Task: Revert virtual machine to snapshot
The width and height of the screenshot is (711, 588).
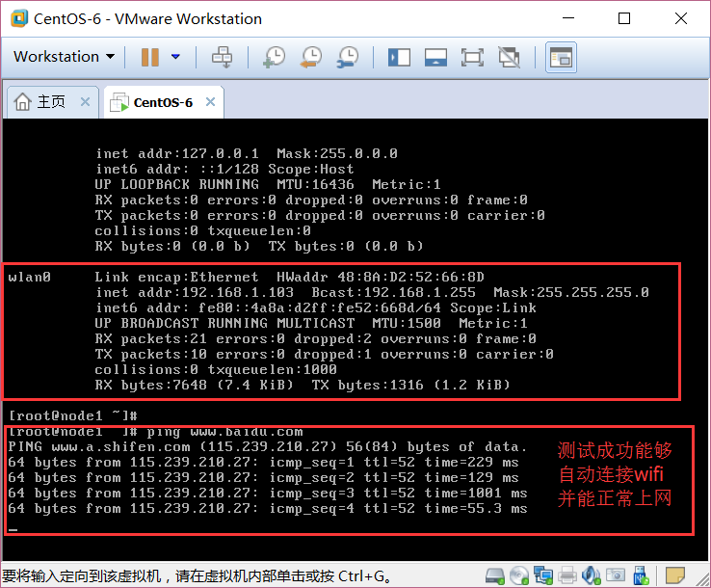Action: coord(311,57)
